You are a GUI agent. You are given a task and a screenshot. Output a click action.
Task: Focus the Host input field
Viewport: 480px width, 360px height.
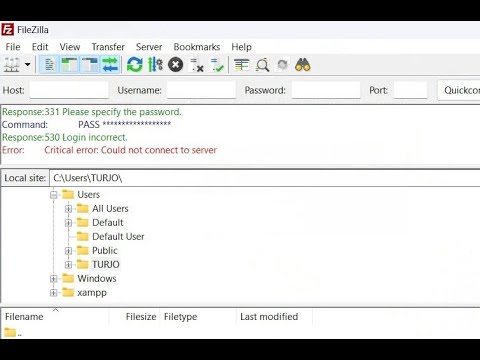click(69, 90)
